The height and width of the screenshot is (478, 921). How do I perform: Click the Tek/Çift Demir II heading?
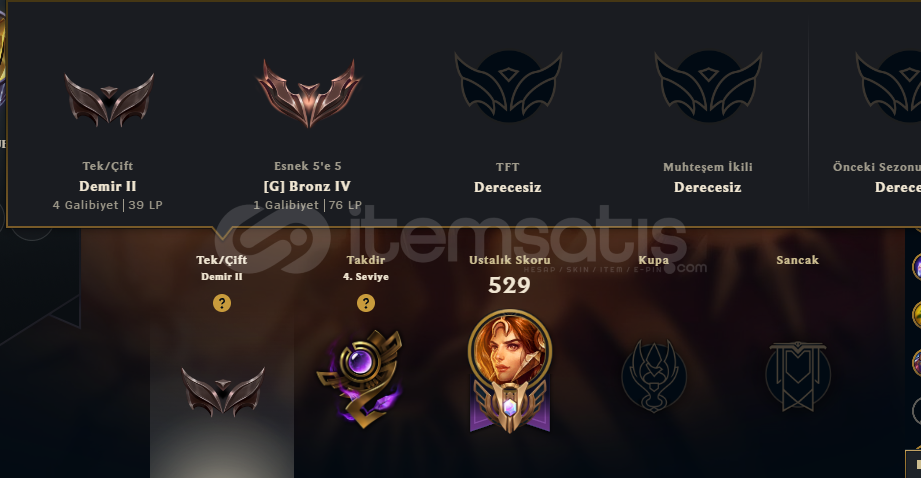tap(221, 267)
